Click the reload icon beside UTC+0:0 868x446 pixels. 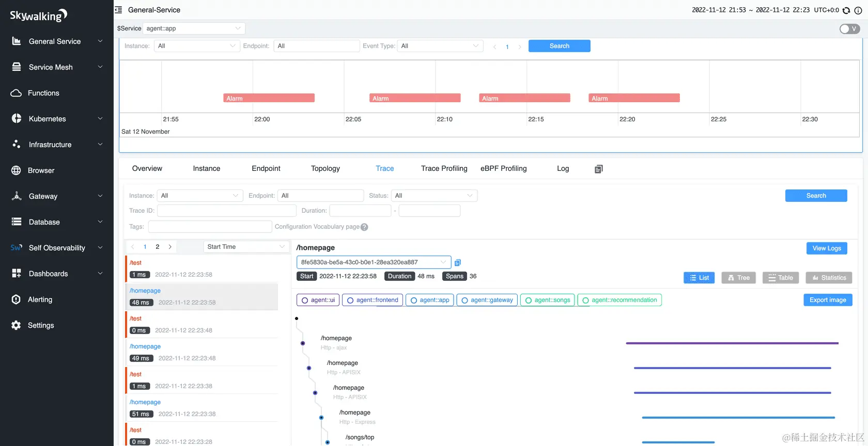(846, 10)
